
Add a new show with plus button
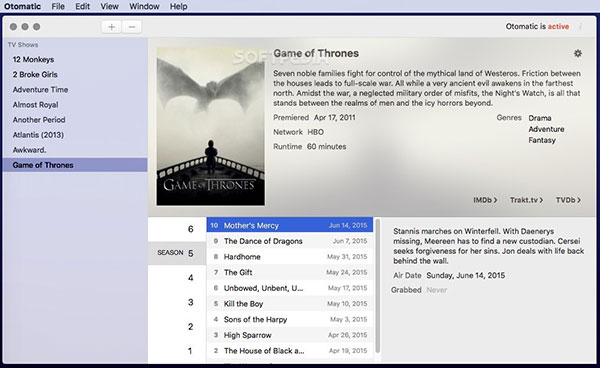pos(111,27)
